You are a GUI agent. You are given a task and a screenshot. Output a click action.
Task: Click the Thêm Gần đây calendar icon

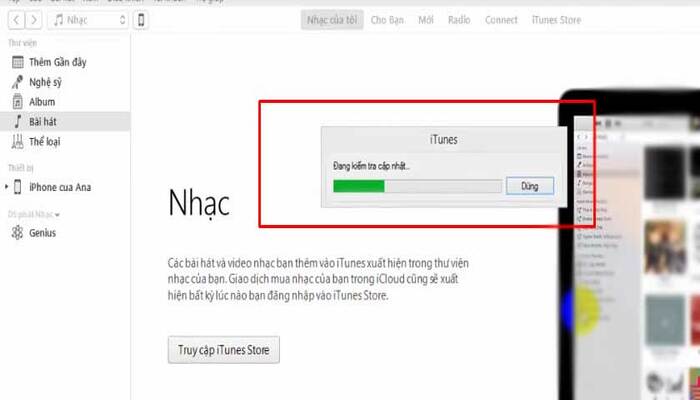[17, 62]
